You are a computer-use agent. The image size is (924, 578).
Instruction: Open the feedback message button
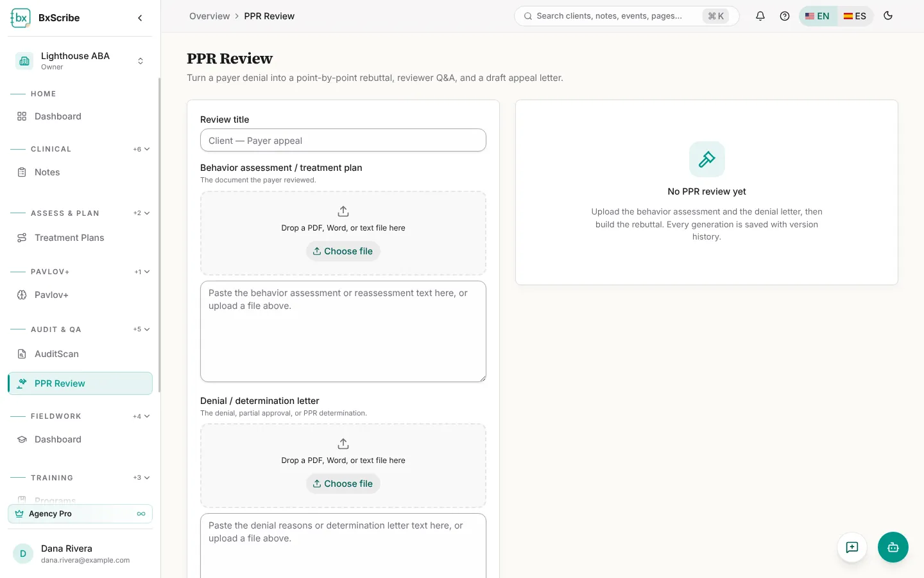pos(852,547)
